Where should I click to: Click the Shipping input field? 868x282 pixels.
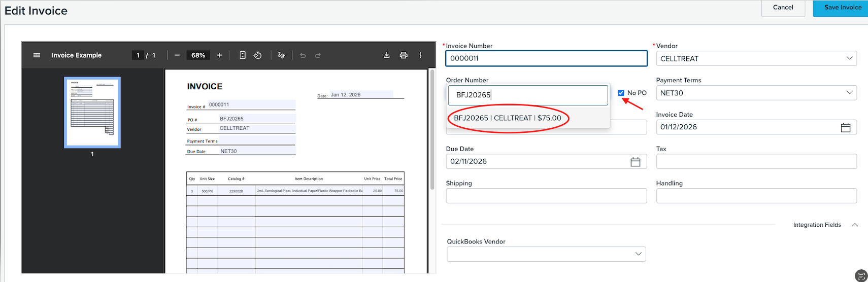coord(546,196)
